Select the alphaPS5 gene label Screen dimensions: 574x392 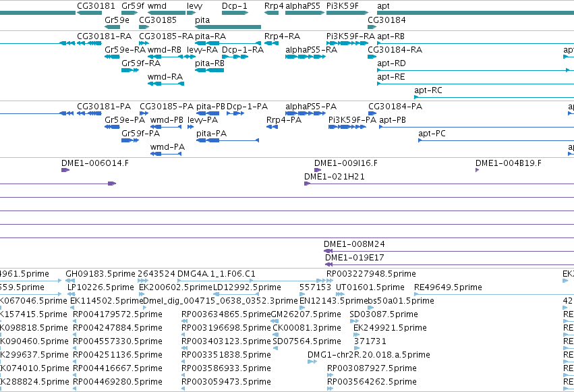point(303,6)
